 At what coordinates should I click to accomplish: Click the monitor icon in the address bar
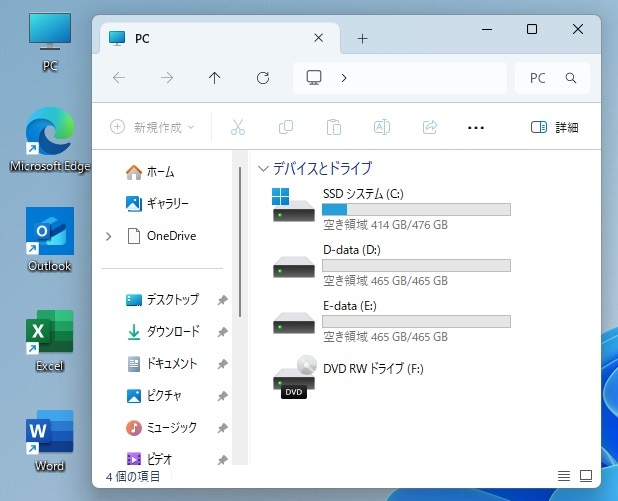[314, 78]
